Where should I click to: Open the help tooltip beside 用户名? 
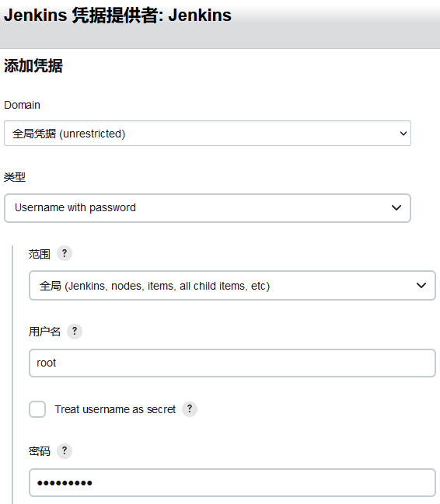75,331
